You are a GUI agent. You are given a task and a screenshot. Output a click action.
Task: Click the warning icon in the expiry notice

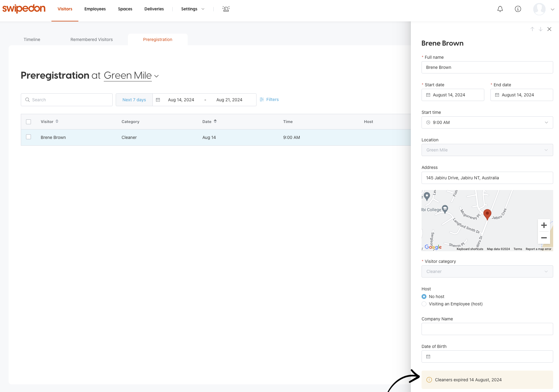(x=429, y=380)
